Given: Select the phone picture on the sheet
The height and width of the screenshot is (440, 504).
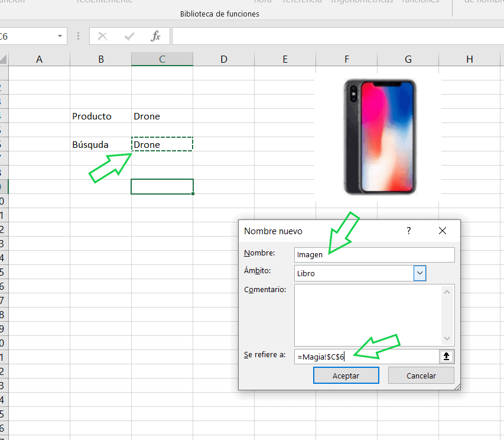Looking at the screenshot, I should coord(379,137).
